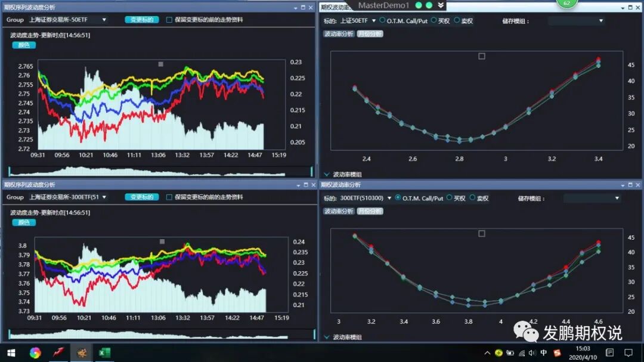This screenshot has height=362, width=644.
Task: Click the 颜色 button in the 300ETF panel
Action: (24, 222)
